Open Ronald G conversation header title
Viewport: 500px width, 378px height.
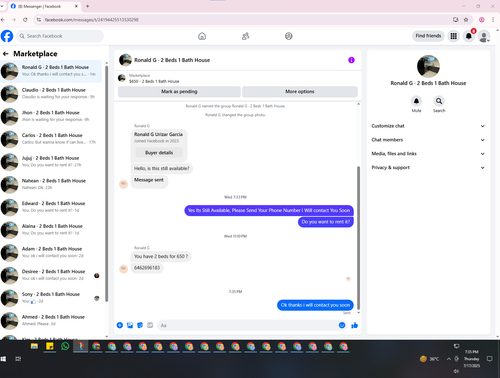(x=172, y=60)
